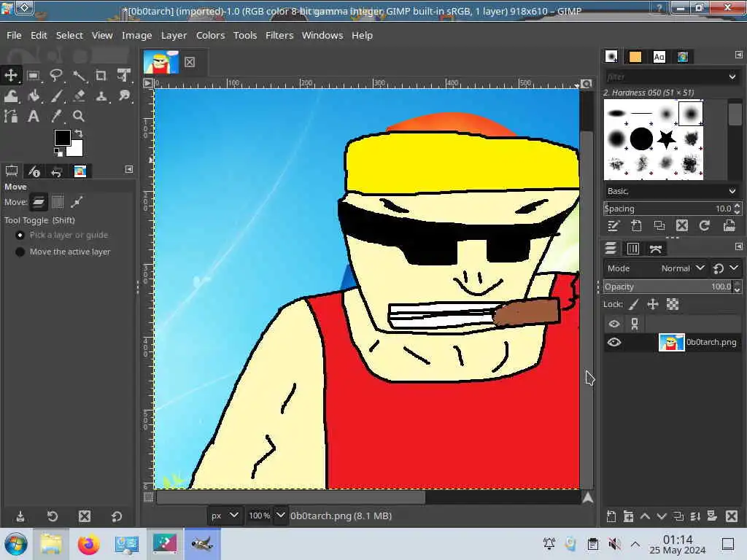Open Firefox from the taskbar
The height and width of the screenshot is (560, 747).
coord(89,544)
